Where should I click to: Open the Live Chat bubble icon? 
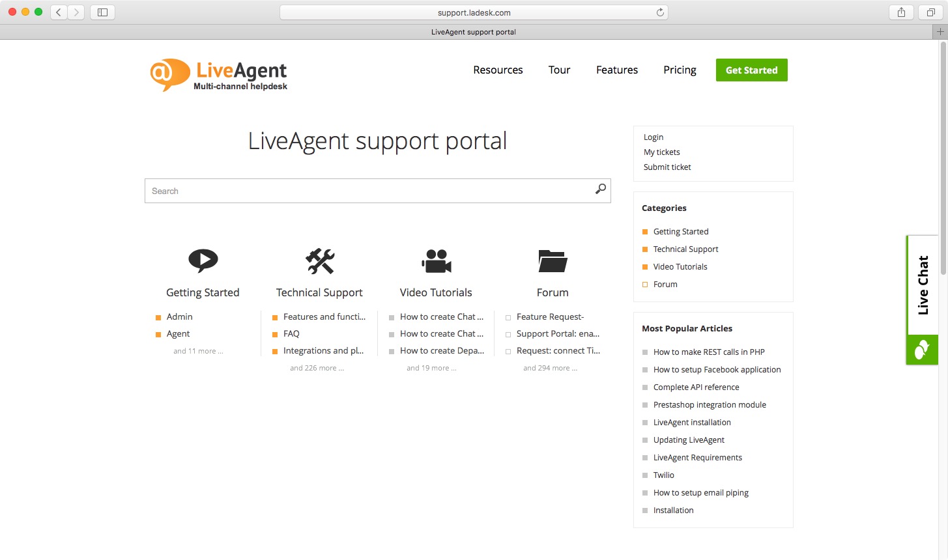921,349
